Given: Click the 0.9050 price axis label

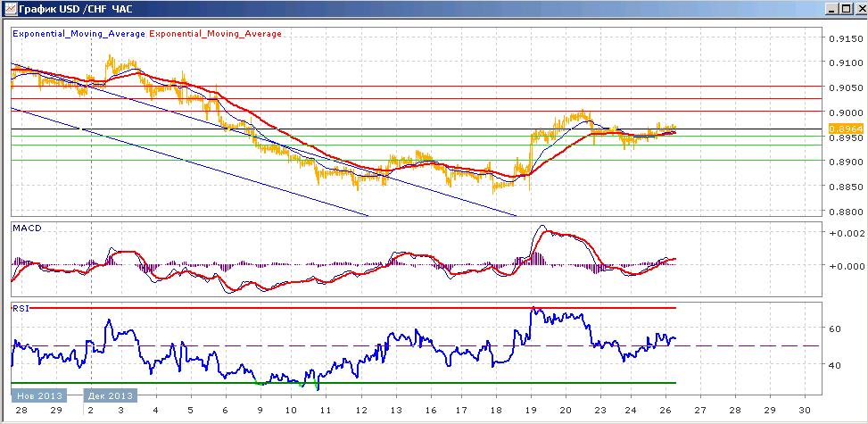Looking at the screenshot, I should click(x=847, y=87).
